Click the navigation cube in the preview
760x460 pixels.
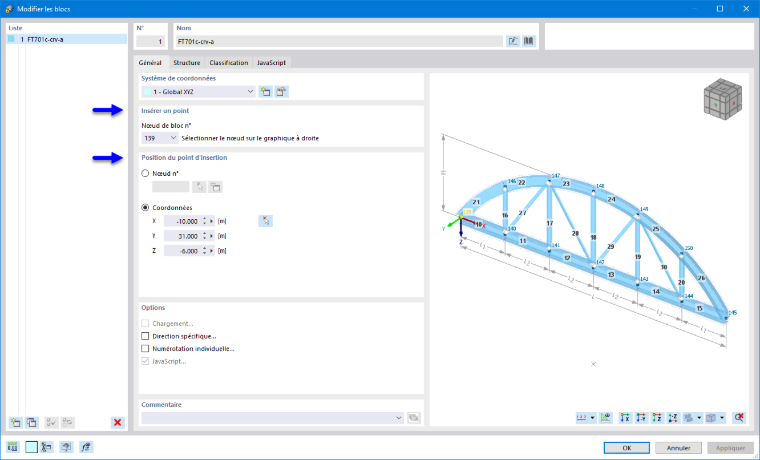(723, 99)
